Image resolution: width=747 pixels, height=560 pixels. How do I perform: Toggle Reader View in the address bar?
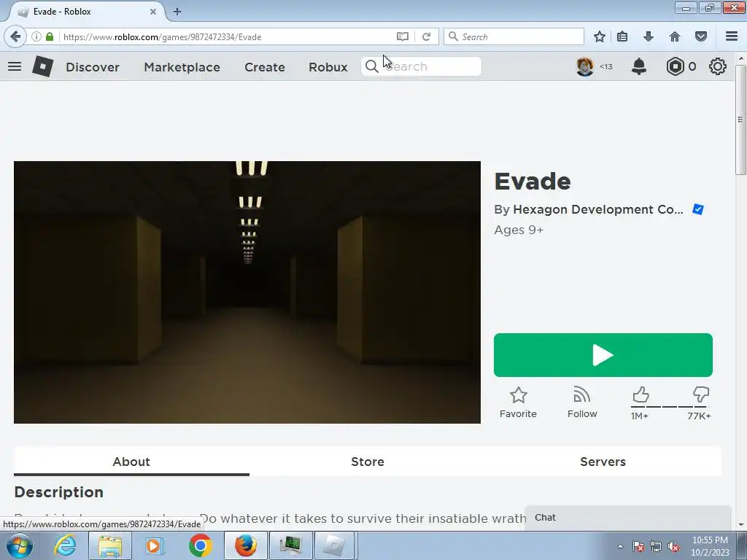coord(403,36)
